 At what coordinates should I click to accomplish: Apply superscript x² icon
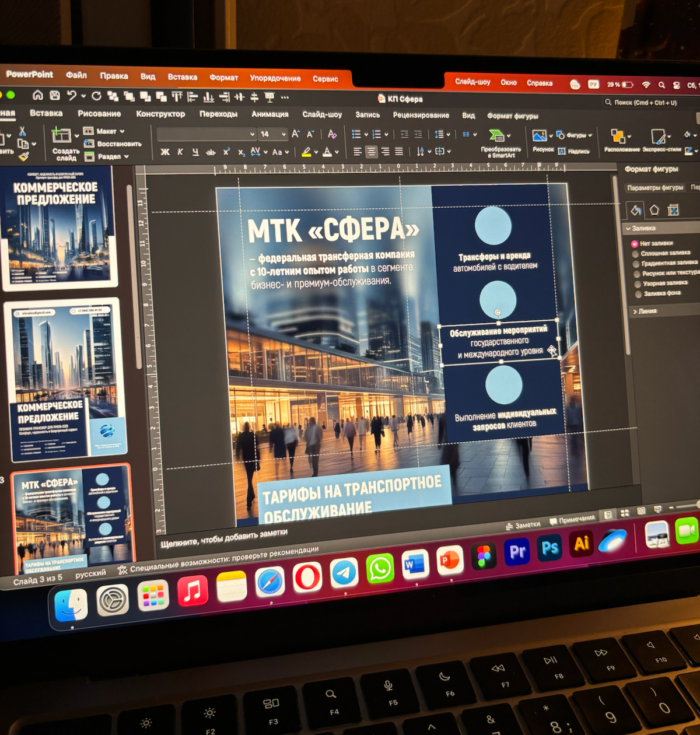(x=226, y=152)
